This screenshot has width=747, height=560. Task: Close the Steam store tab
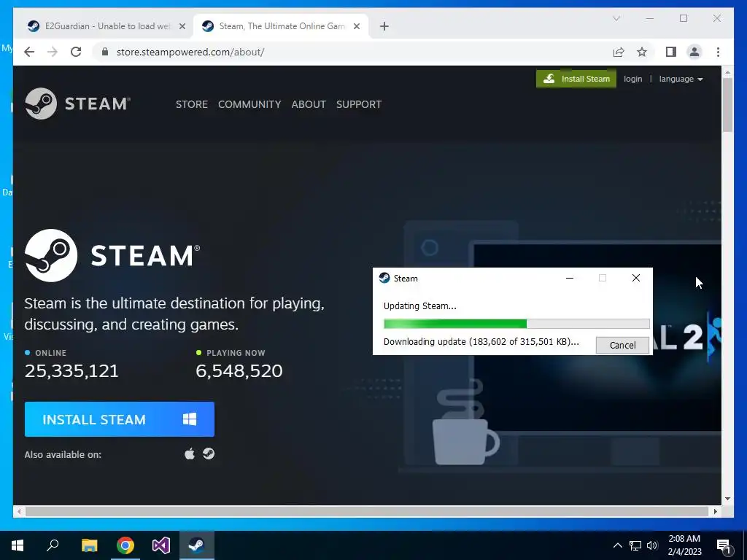click(356, 26)
